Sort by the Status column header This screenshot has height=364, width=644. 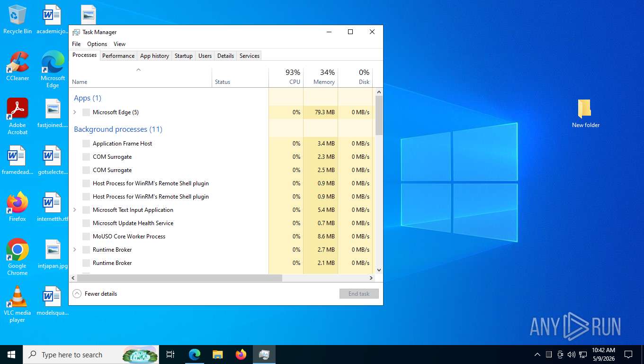240,78
